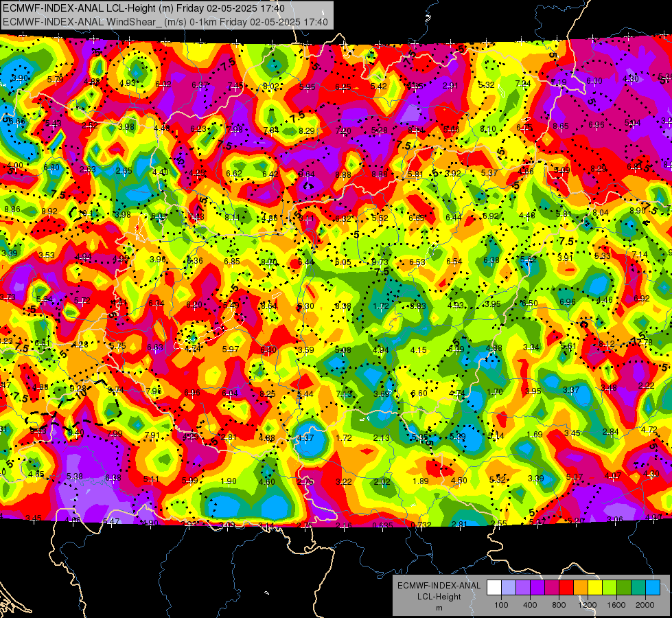The image size is (672, 618).
Task: Click the 6.62 grid point value
Action: [x=234, y=174]
